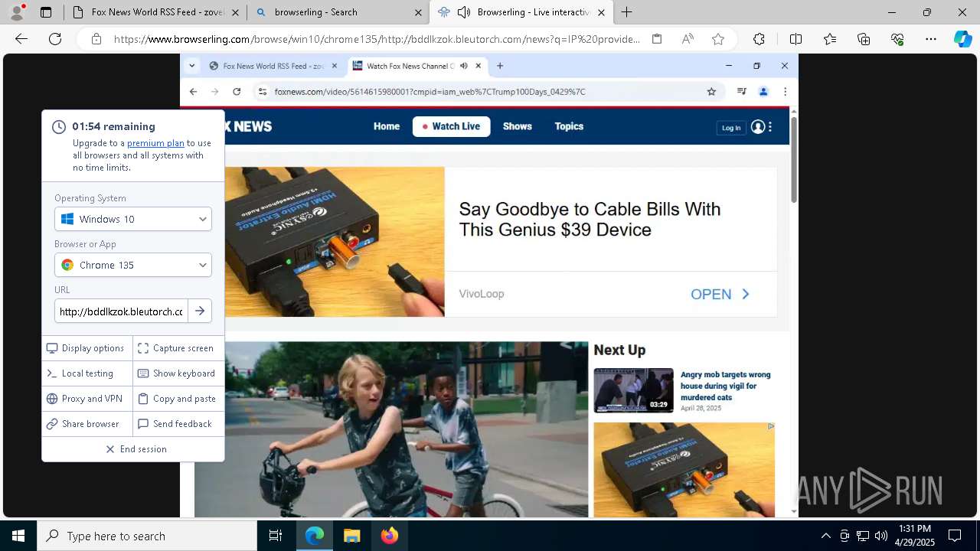
Task: Select Fox News RSS Feed Chrome tab
Action: [273, 66]
